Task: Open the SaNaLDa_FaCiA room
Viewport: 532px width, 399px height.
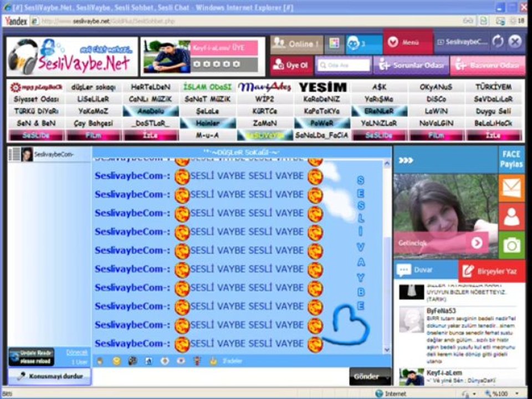Action: click(321, 135)
